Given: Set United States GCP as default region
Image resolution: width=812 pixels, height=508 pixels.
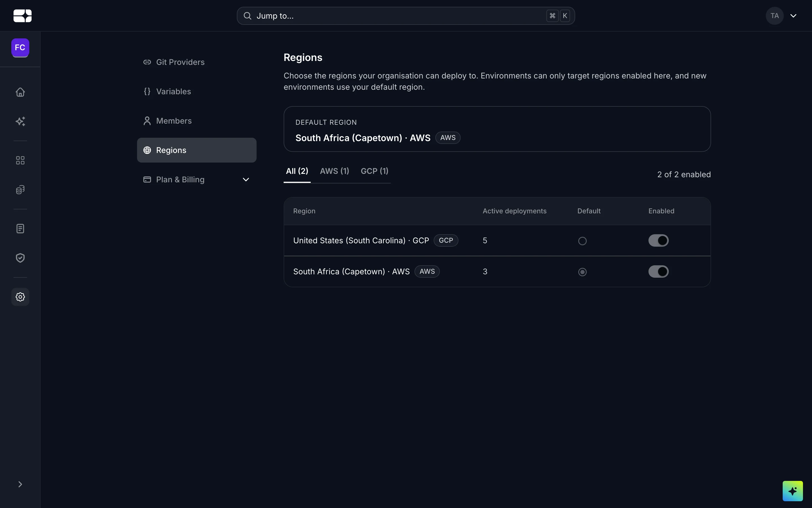Looking at the screenshot, I should [582, 241].
